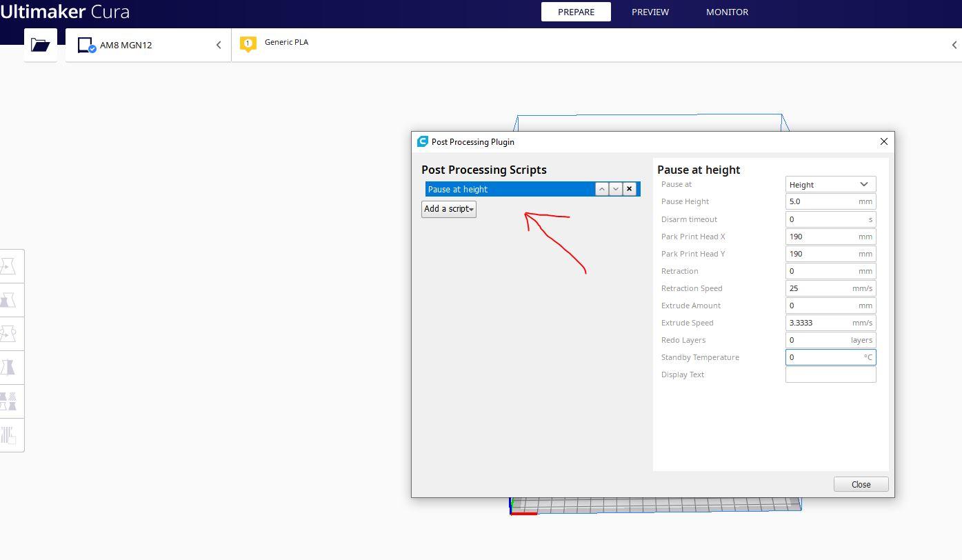Viewport: 962px width, 560px height.
Task: Edit the Standby Temperature field
Action: point(831,357)
